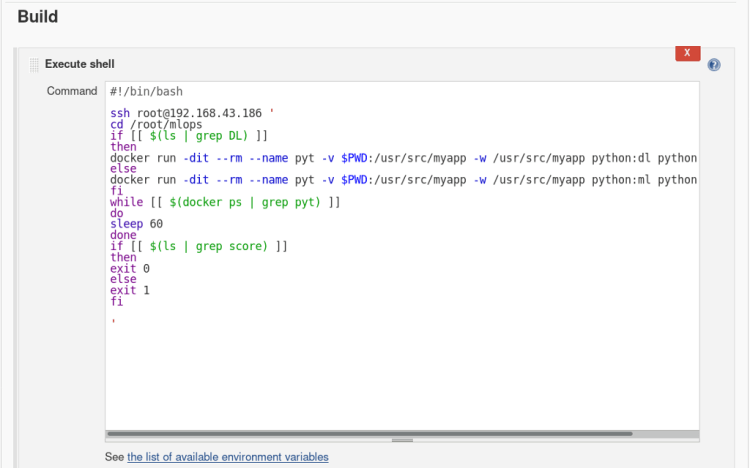Place cursor on exit 1 line
This screenshot has width=750, height=468.
129,290
